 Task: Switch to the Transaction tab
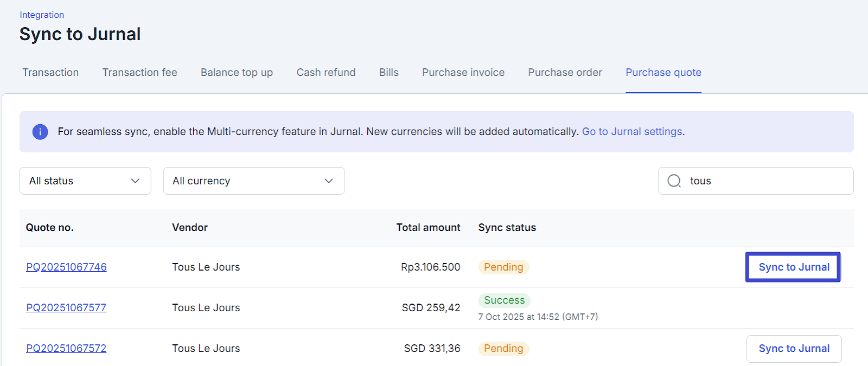click(x=50, y=73)
